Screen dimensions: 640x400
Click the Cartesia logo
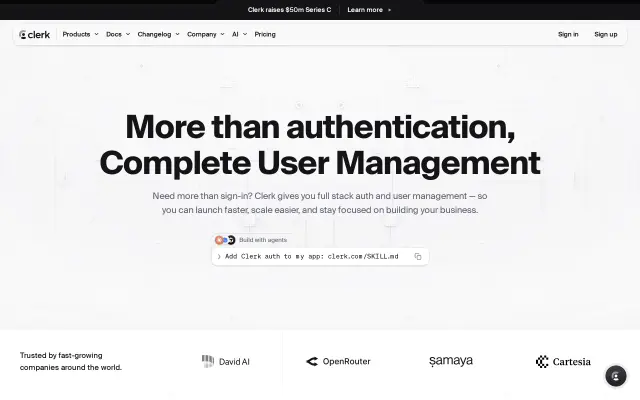pos(563,362)
